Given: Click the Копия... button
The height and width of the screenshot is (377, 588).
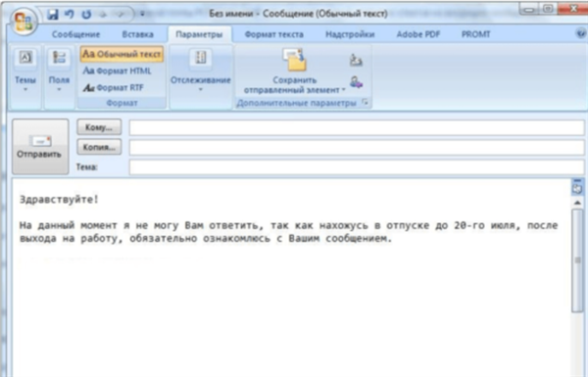Looking at the screenshot, I should (99, 147).
